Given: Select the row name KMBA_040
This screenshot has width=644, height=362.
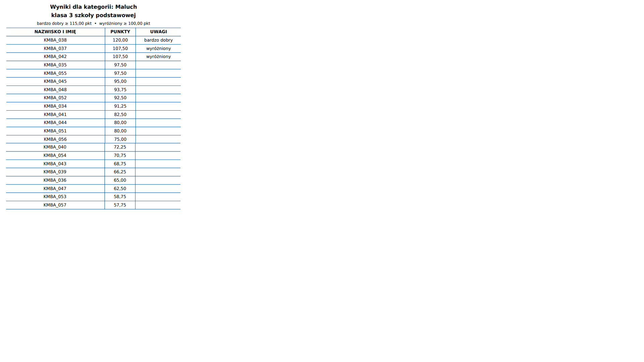Looking at the screenshot, I should [x=55, y=147].
